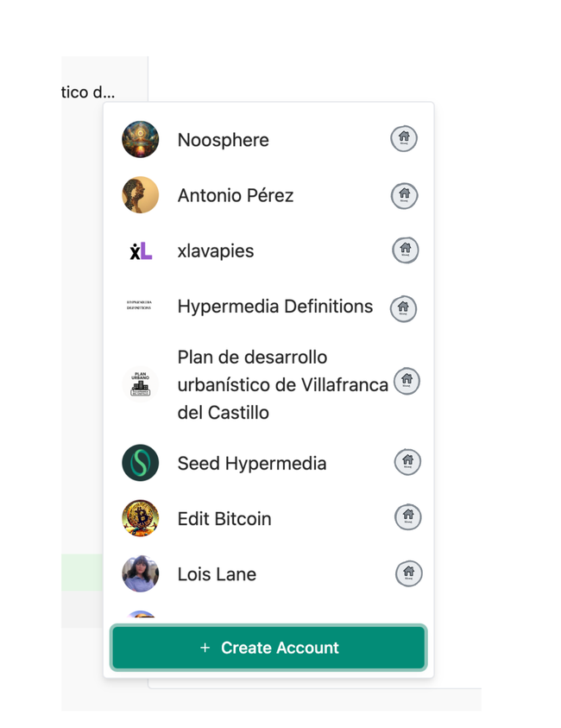This screenshot has width=561, height=728.
Task: Click home icon beside Edit Bitcoin
Action: (x=407, y=517)
